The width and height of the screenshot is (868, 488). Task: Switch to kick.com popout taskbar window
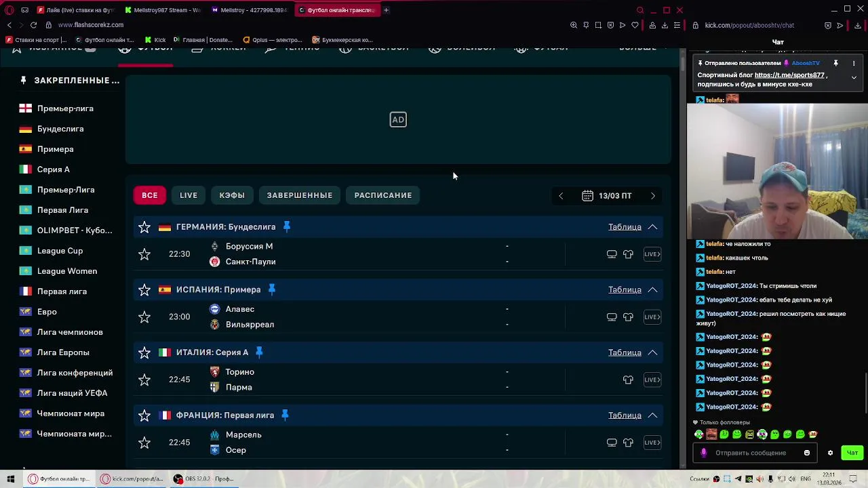tap(132, 479)
